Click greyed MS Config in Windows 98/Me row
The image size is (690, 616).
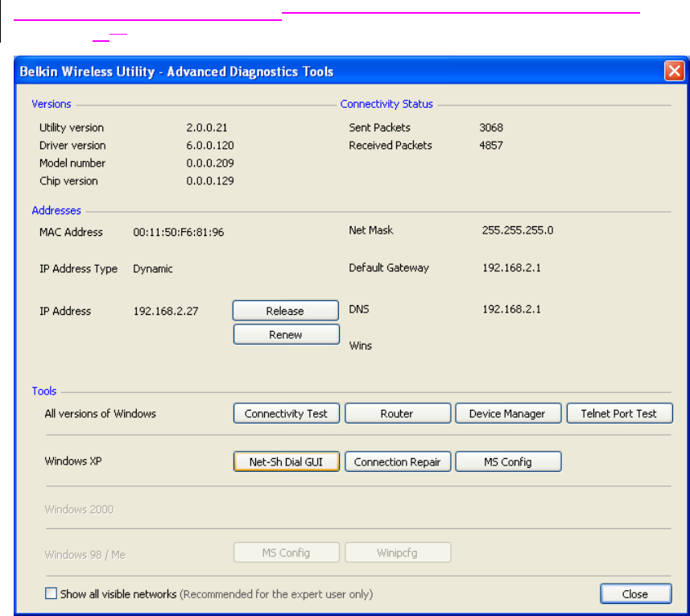coord(286,553)
